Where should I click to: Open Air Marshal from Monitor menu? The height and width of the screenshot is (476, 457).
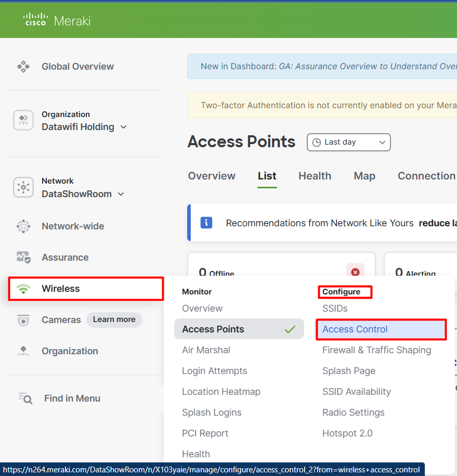coord(206,350)
